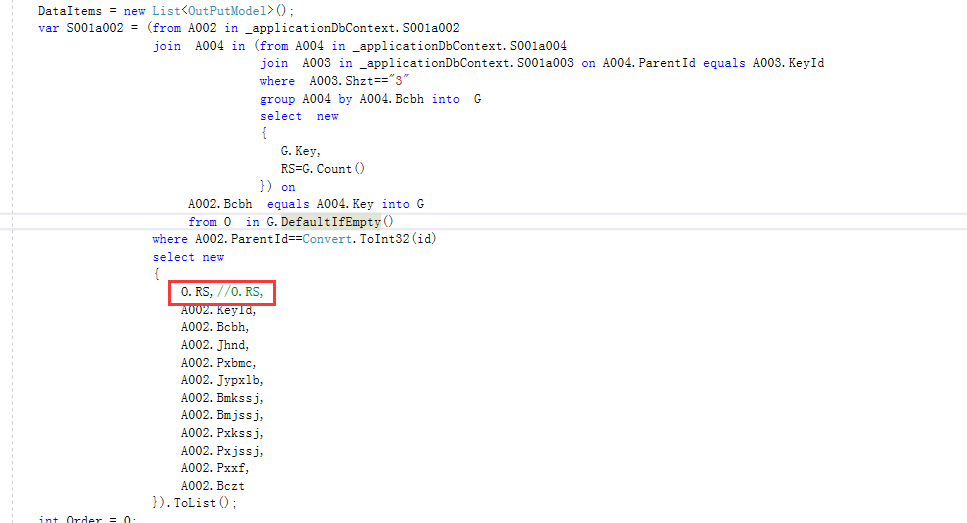This screenshot has height=523, width=967.
Task: Click the outer 'select new' line
Action: 188,257
